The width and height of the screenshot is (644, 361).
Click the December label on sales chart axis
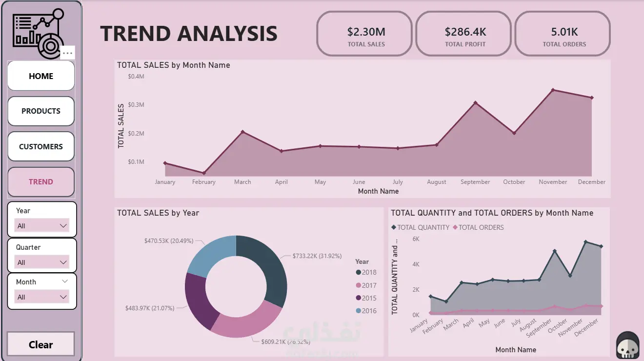click(x=591, y=182)
